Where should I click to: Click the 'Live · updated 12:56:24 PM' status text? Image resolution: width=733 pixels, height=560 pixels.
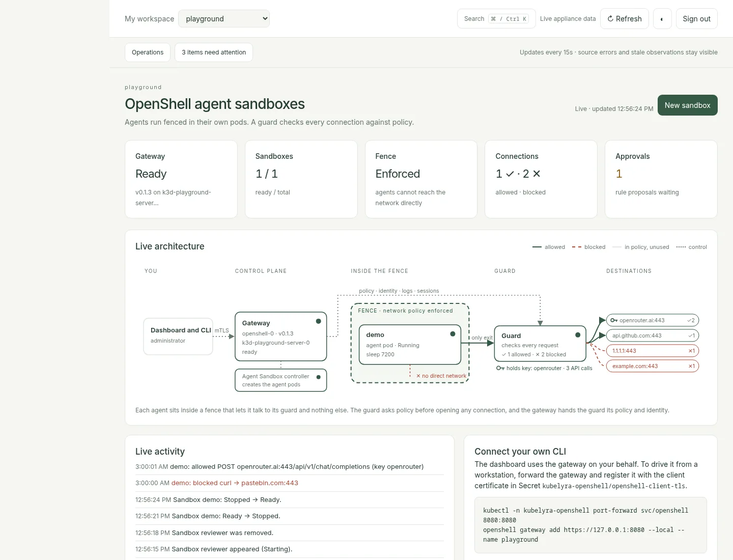[614, 109]
